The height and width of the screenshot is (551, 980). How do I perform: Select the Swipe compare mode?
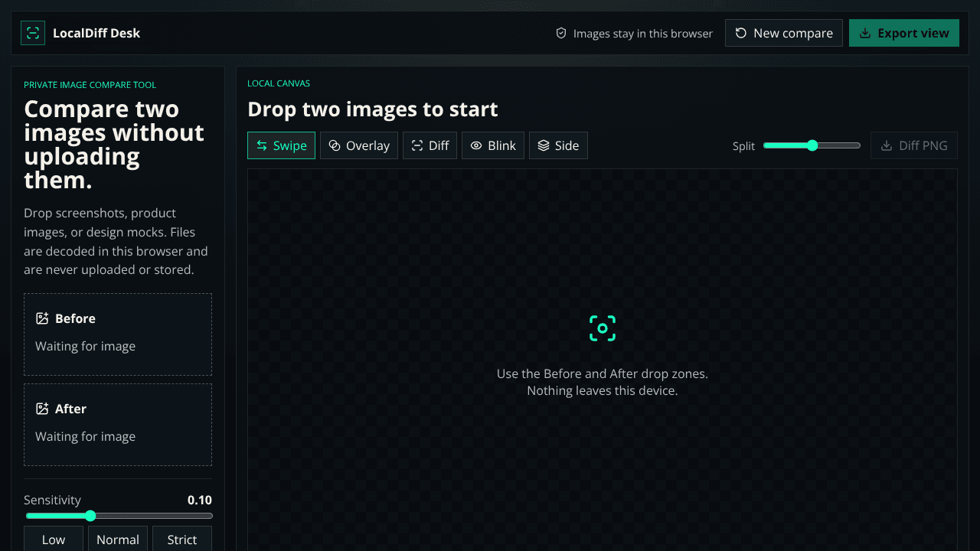281,145
